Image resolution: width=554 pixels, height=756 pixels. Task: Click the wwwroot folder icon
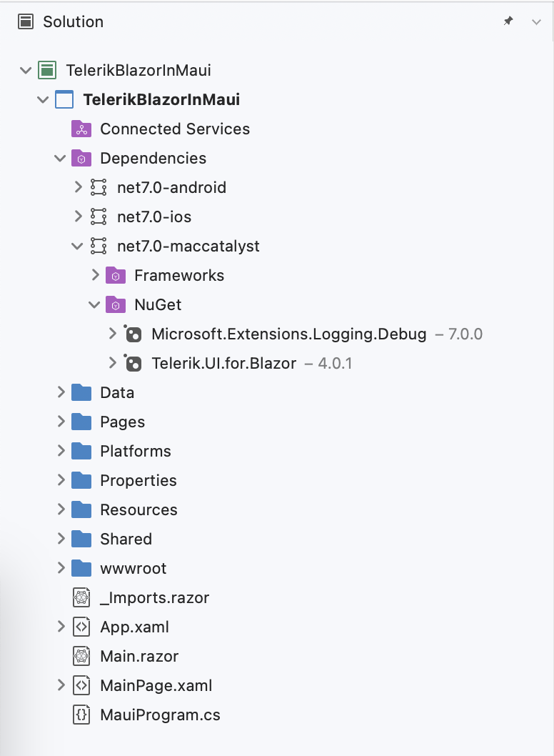[x=81, y=569]
